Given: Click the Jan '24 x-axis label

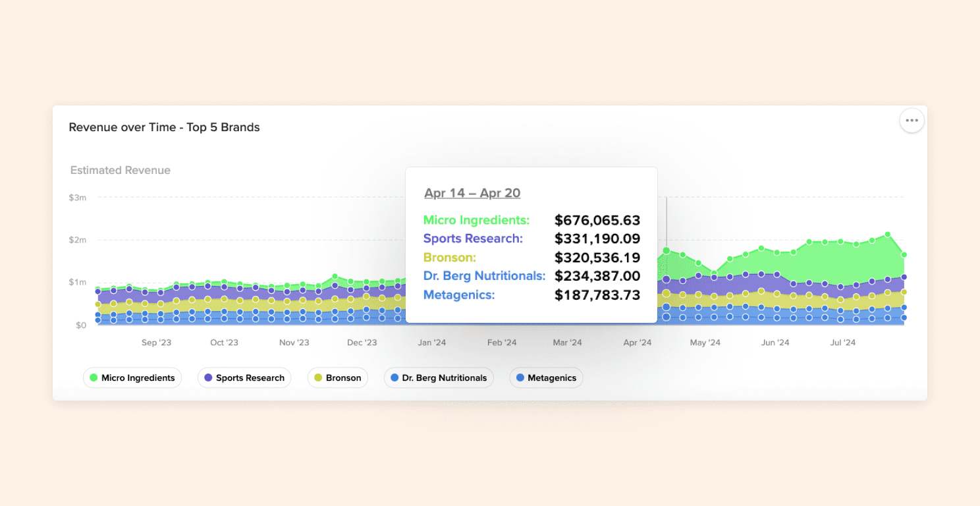Looking at the screenshot, I should click(x=431, y=343).
